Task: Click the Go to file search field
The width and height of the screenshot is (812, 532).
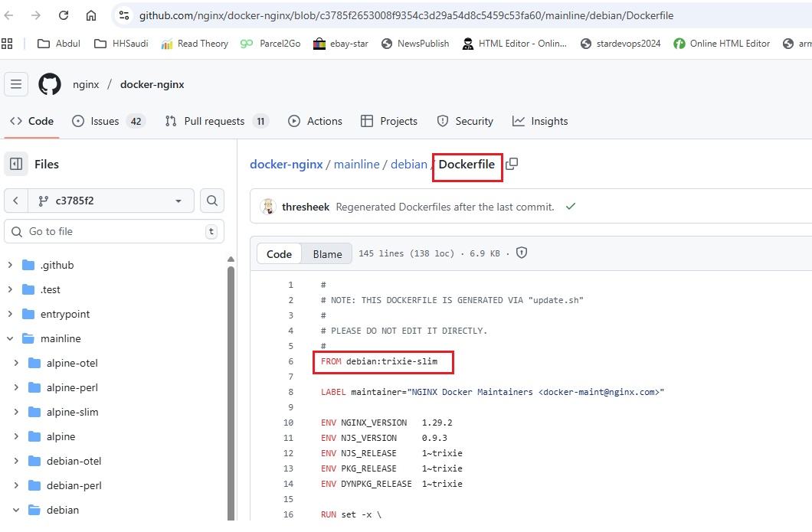Action: [115, 231]
